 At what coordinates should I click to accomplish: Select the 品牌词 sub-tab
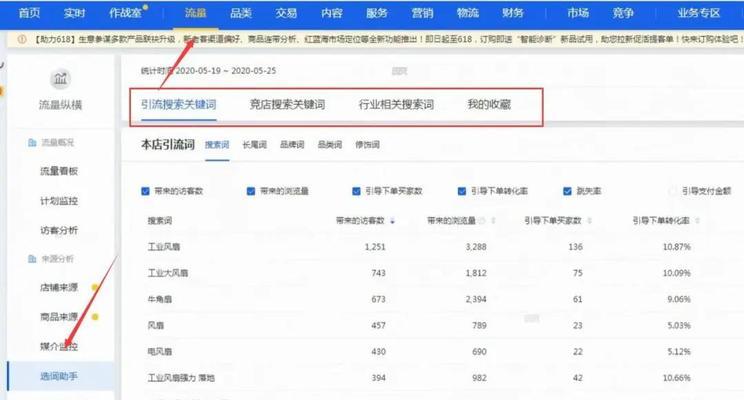(292, 145)
